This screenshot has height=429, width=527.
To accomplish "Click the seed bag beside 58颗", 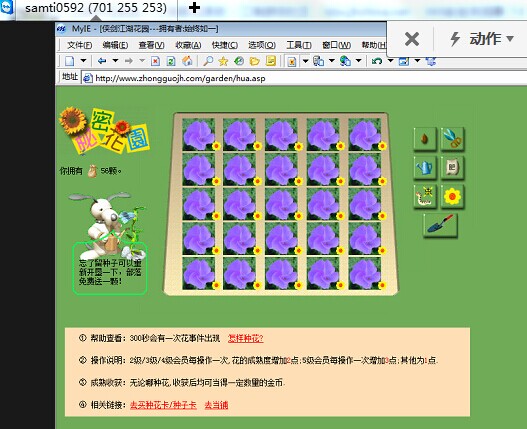I will tap(92, 171).
